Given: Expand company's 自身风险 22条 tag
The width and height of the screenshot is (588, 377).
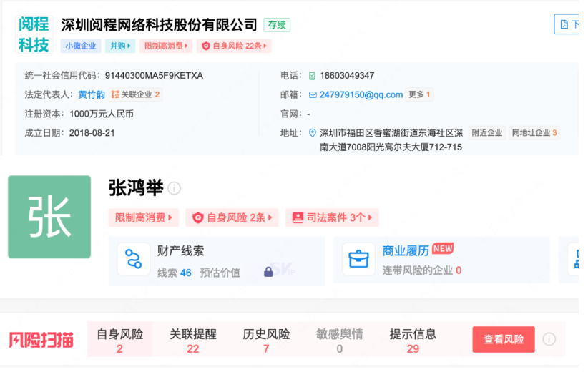Looking at the screenshot, I should click(234, 46).
